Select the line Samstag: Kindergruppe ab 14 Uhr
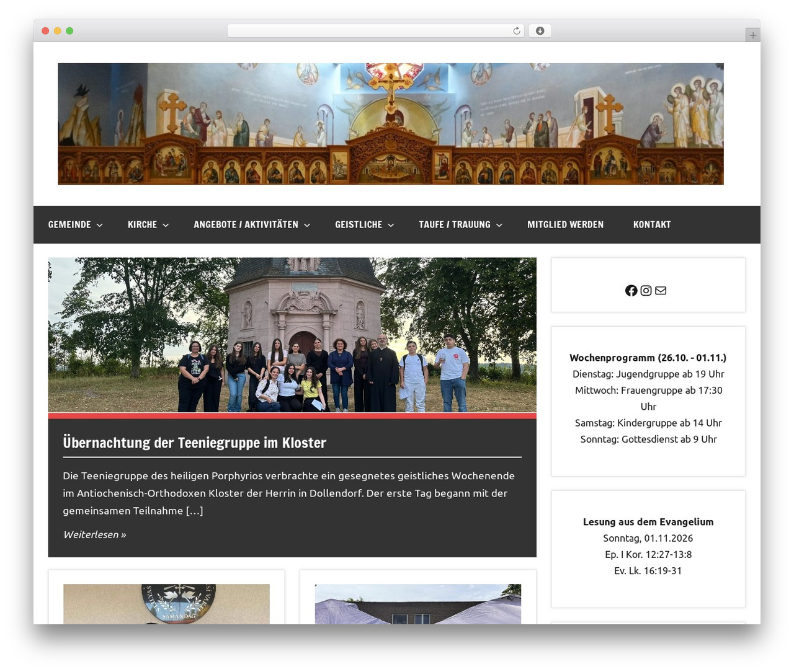Image resolution: width=794 pixels, height=672 pixels. coord(648,423)
